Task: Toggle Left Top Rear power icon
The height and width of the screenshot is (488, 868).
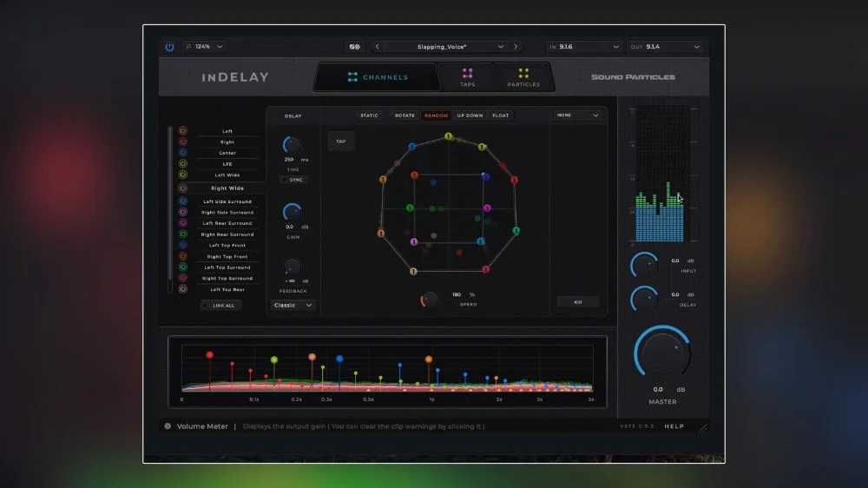Action: pyautogui.click(x=182, y=288)
